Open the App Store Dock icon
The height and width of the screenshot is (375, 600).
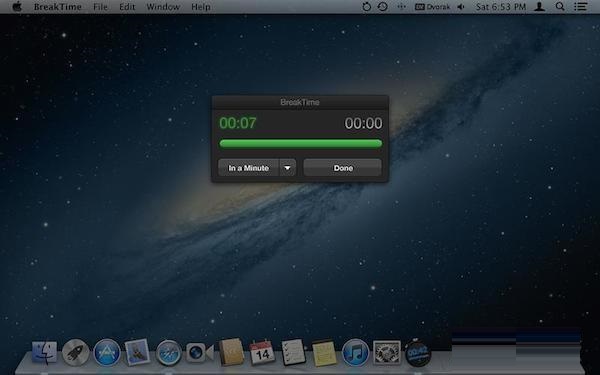(x=107, y=352)
